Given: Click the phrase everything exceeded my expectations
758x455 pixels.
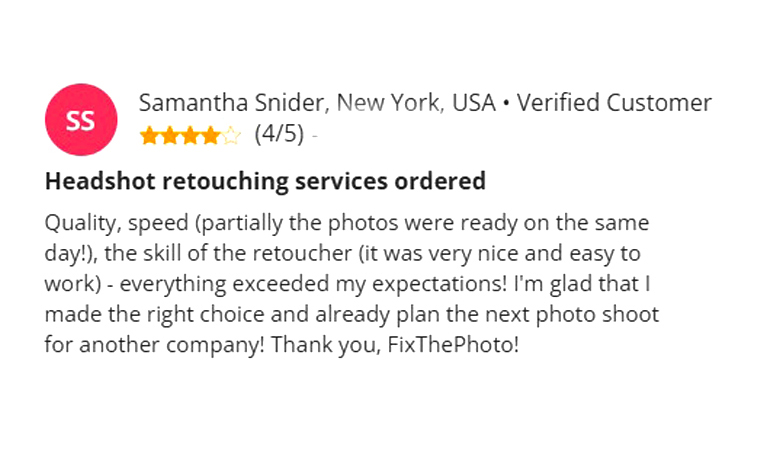Looking at the screenshot, I should (311, 284).
